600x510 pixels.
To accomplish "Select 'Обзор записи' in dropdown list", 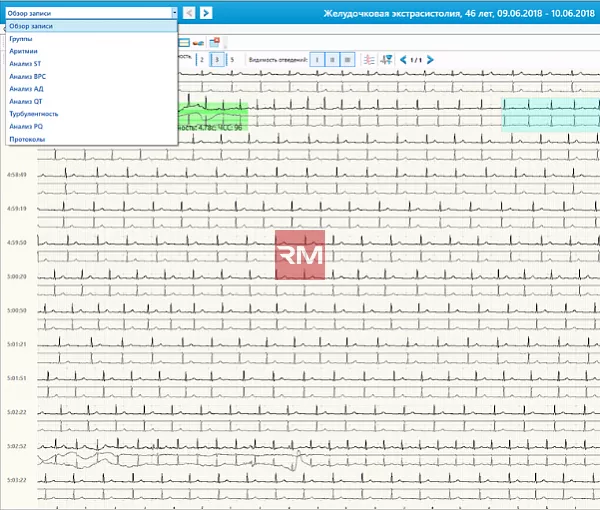I will click(92, 26).
